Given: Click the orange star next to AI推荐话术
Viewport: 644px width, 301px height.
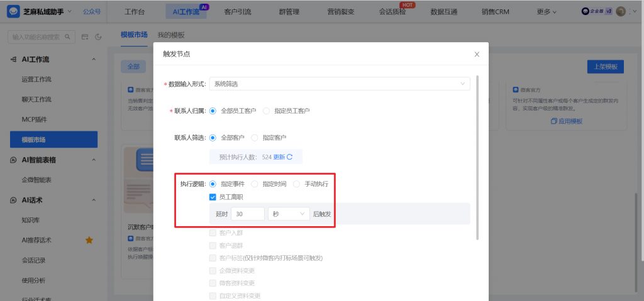Looking at the screenshot, I should click(x=89, y=240).
